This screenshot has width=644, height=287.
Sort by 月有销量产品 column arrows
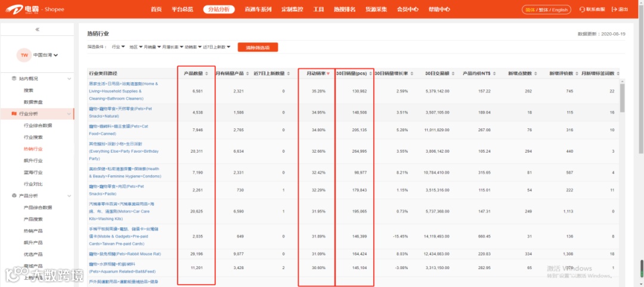pyautogui.click(x=247, y=73)
